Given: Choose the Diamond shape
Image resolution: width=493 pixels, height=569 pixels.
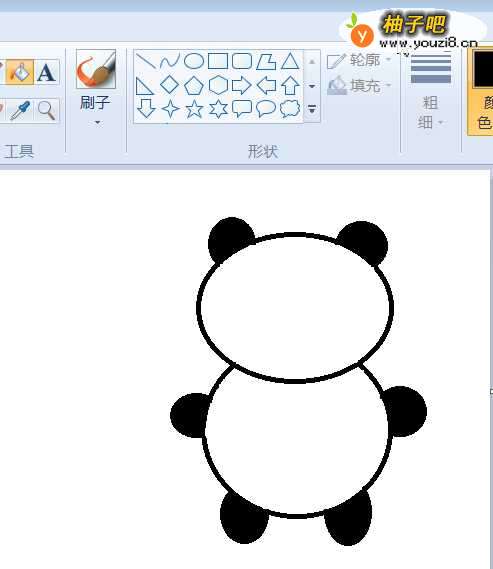Looking at the screenshot, I should pos(169,85).
